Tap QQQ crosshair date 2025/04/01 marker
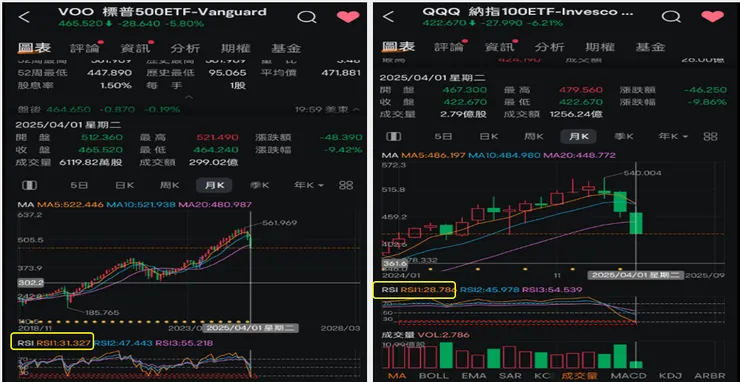The width and height of the screenshot is (740, 382). pos(636,275)
